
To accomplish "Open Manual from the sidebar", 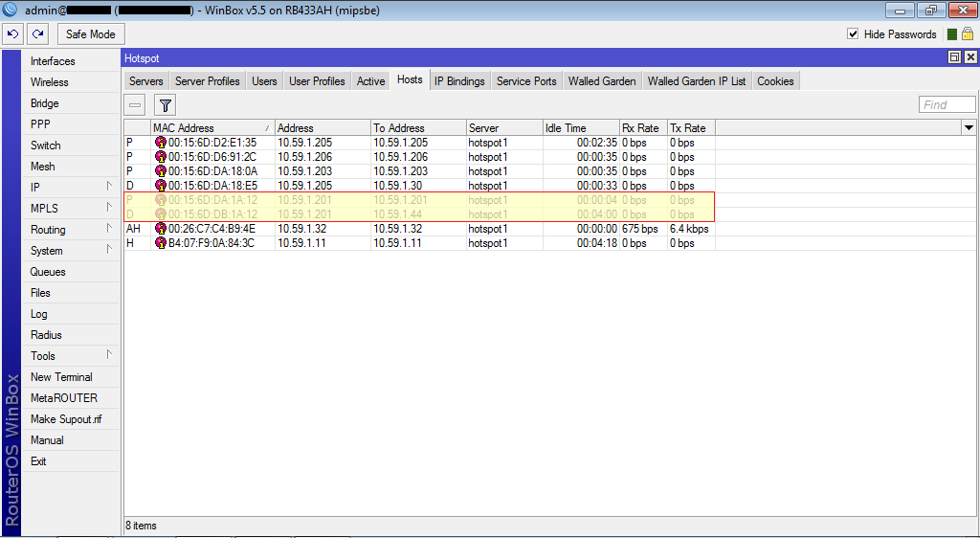I will tap(71, 440).
